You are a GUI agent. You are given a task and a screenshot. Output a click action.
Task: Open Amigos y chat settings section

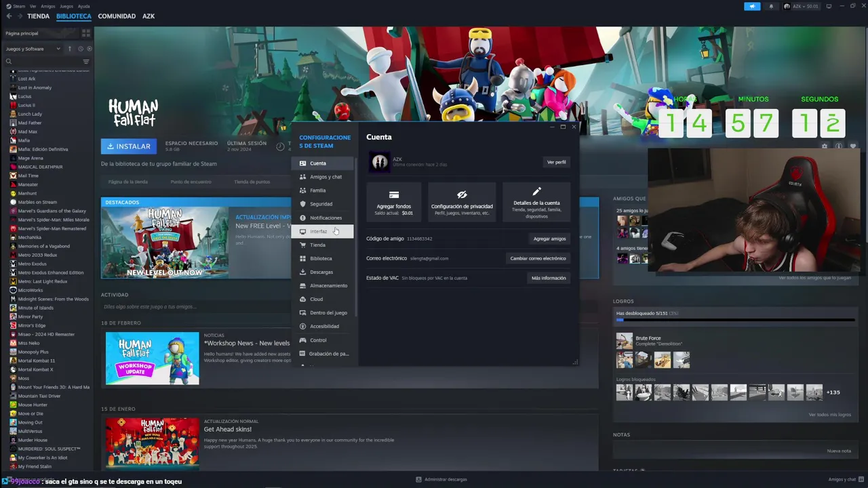tap(323, 177)
